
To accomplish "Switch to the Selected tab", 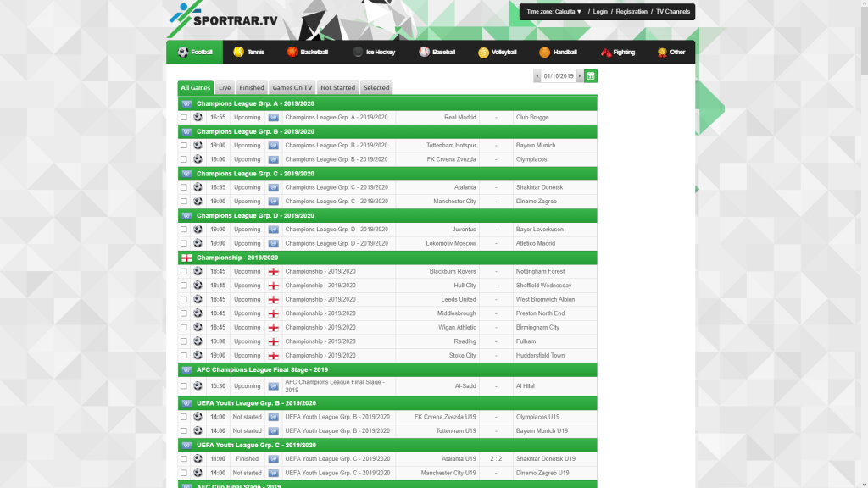I will point(376,87).
